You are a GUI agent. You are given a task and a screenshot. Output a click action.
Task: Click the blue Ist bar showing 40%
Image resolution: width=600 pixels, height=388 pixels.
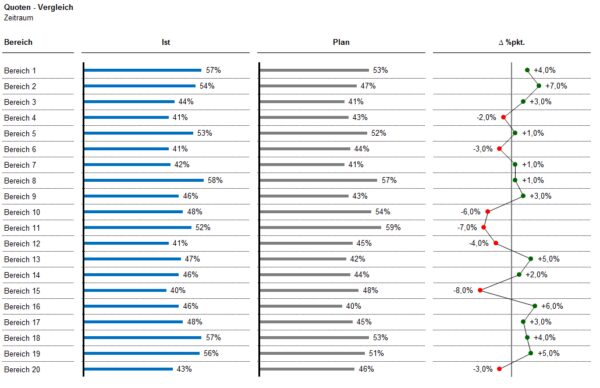click(125, 290)
